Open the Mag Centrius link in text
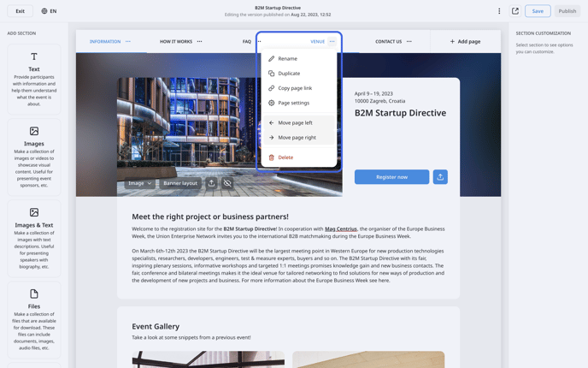Viewport: 588px width, 368px height. pos(340,229)
